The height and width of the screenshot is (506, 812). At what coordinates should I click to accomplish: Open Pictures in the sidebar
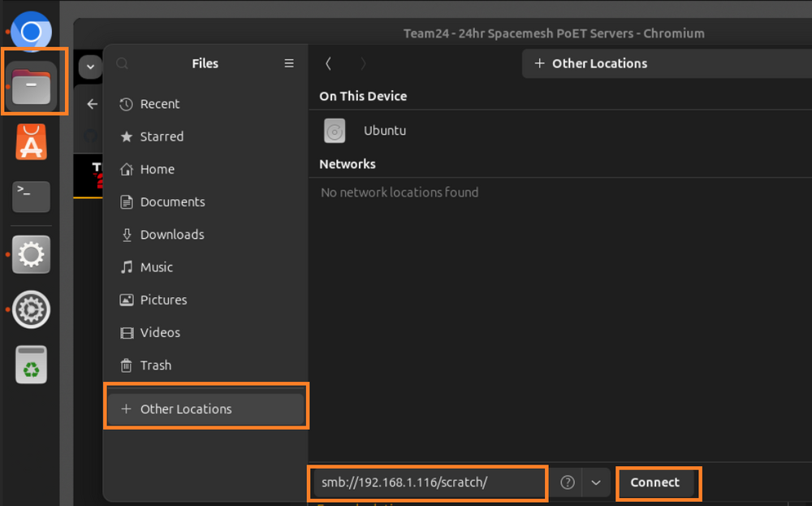[x=206, y=300]
